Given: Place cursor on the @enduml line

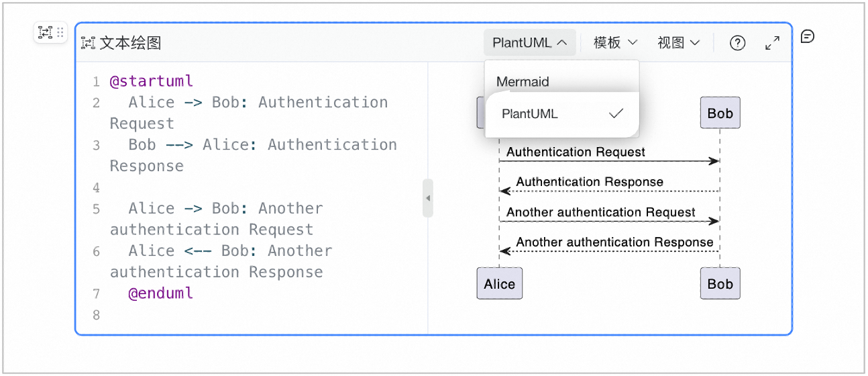Looking at the screenshot, I should point(161,293).
